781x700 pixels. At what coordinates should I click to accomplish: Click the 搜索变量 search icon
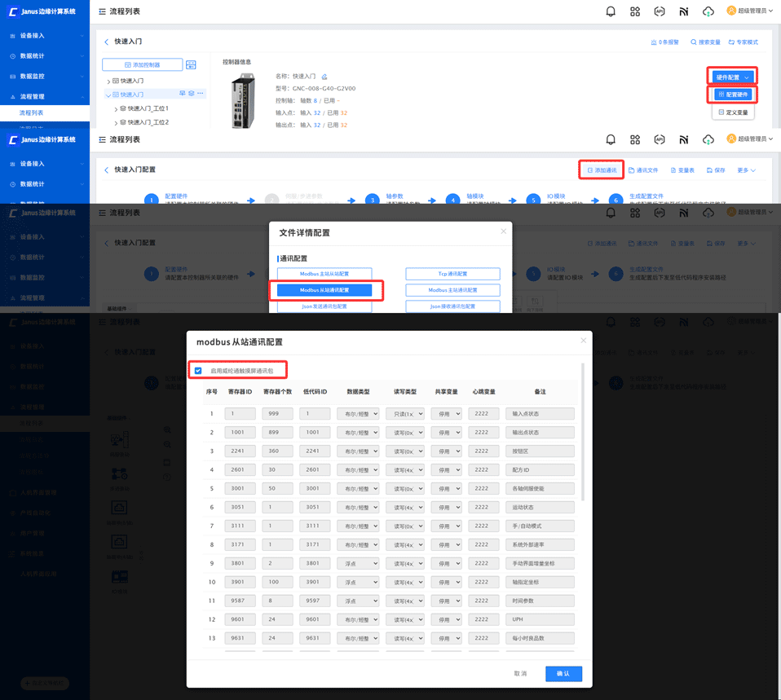(693, 42)
